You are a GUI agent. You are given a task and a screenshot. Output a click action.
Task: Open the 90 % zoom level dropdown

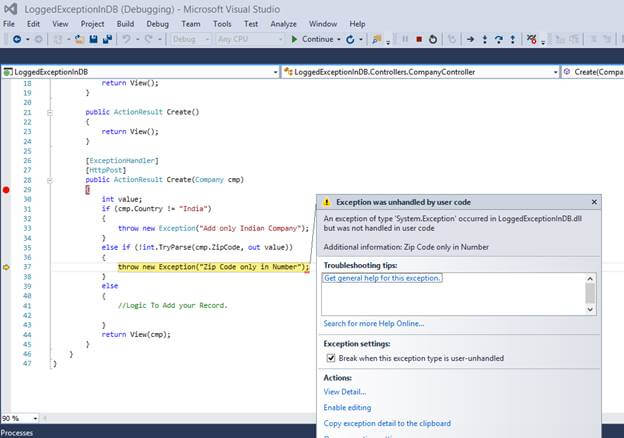(33, 419)
